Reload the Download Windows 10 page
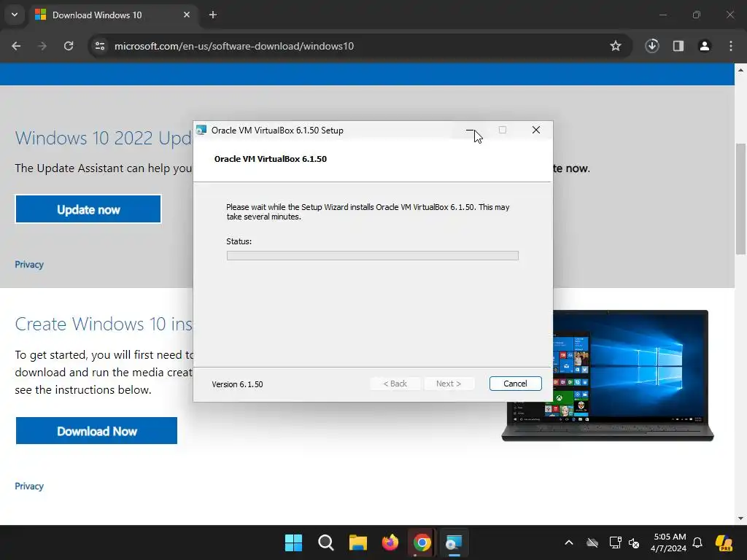 tap(69, 46)
